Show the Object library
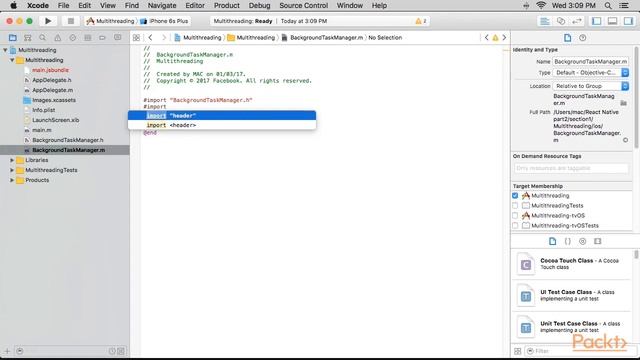Screen dimensions: 640x360 coord(582,241)
